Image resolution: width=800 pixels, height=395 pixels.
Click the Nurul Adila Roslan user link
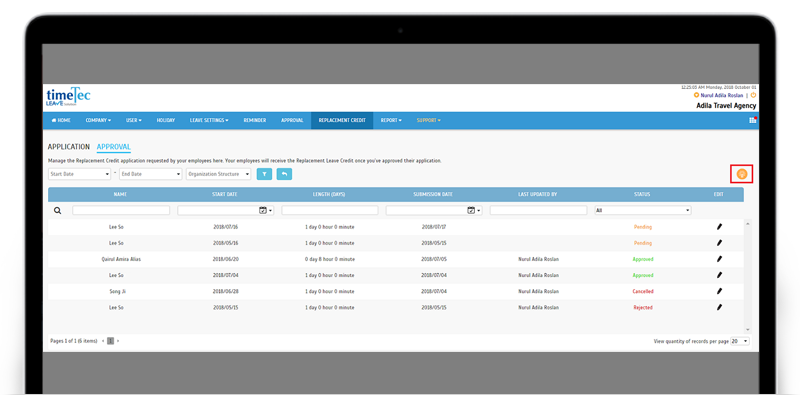(x=722, y=95)
